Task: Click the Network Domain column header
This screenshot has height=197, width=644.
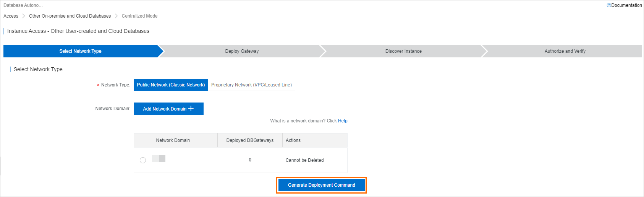Action: pyautogui.click(x=173, y=140)
